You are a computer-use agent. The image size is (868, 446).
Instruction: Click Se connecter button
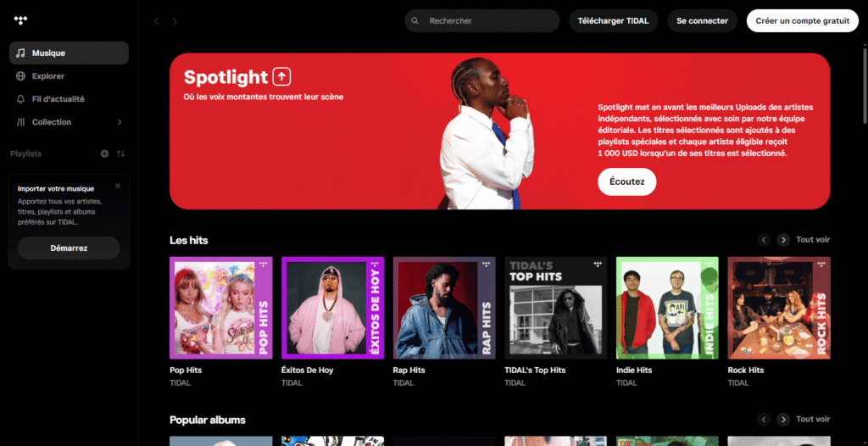tap(702, 21)
